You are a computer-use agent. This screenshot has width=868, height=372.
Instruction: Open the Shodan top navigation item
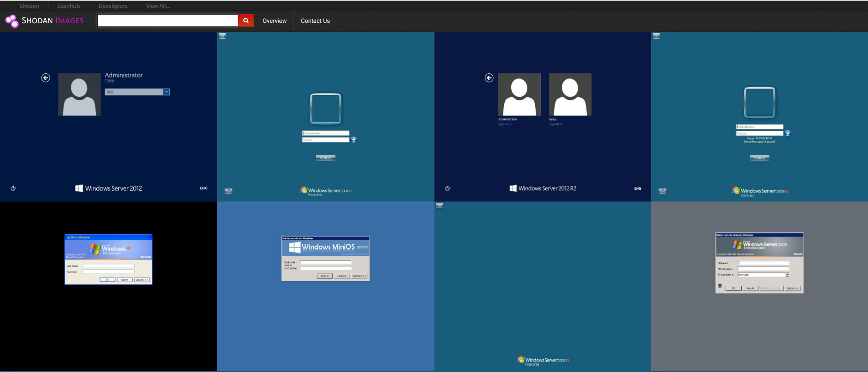(x=29, y=6)
